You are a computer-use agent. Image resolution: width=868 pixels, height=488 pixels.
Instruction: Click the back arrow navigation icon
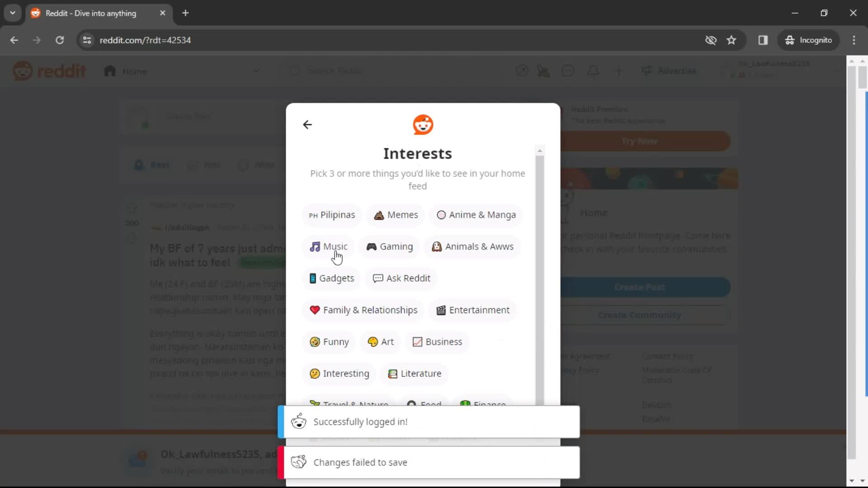307,124
